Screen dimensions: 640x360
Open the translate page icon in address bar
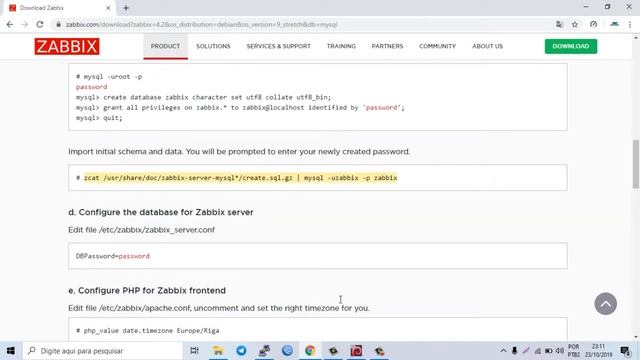pos(559,24)
